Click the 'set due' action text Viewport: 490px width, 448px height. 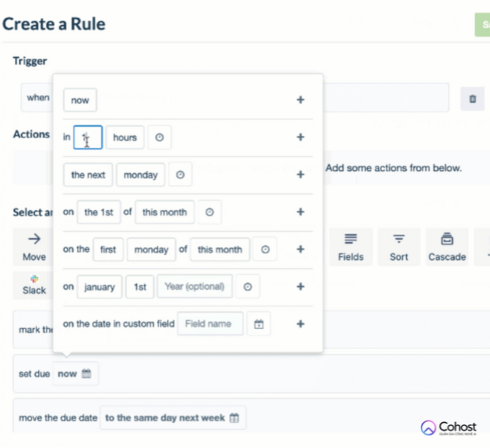point(34,374)
